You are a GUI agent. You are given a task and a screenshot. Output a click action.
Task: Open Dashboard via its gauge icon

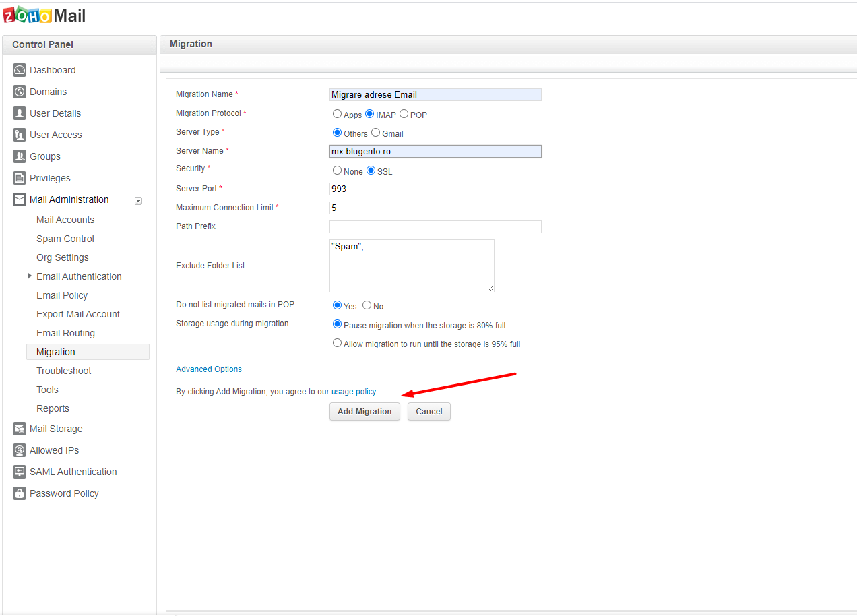(20, 70)
